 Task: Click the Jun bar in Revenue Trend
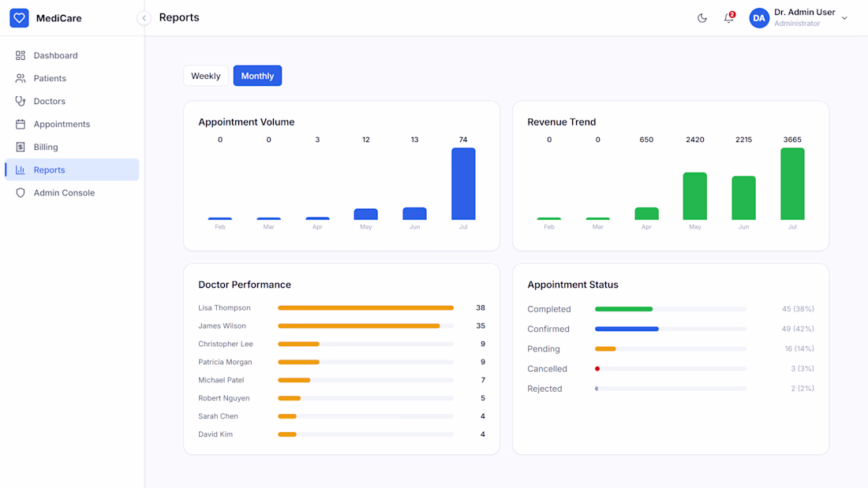(x=743, y=198)
